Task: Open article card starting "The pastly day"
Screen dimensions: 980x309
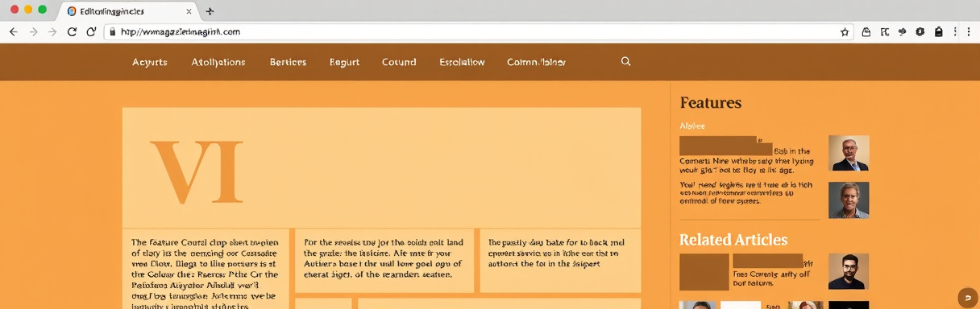Action: [x=561, y=261]
